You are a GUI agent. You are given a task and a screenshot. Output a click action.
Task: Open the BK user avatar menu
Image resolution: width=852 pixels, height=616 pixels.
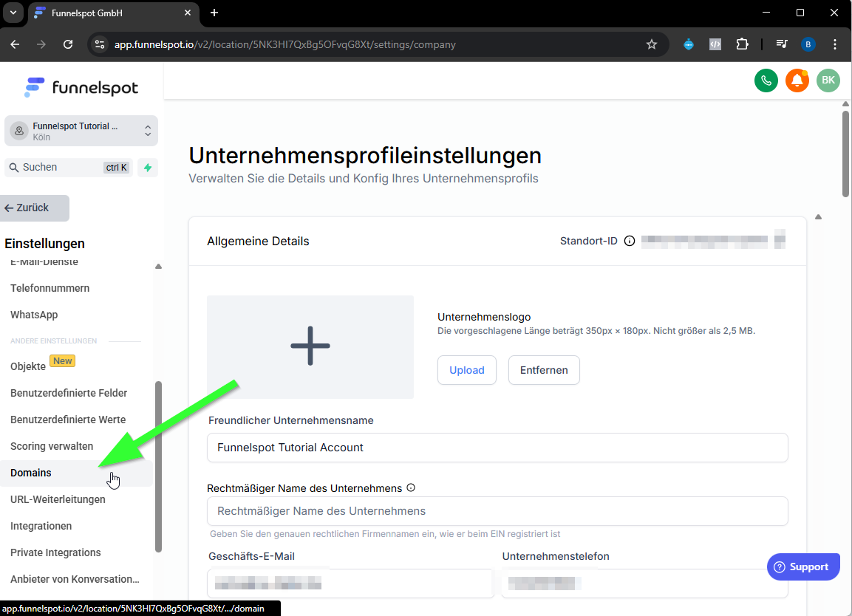coord(828,81)
